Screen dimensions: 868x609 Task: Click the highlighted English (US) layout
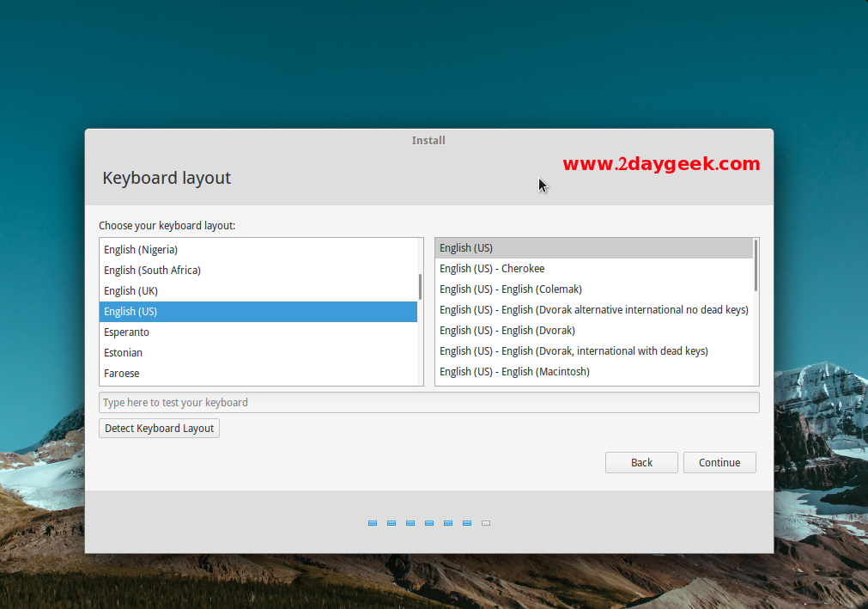click(131, 311)
